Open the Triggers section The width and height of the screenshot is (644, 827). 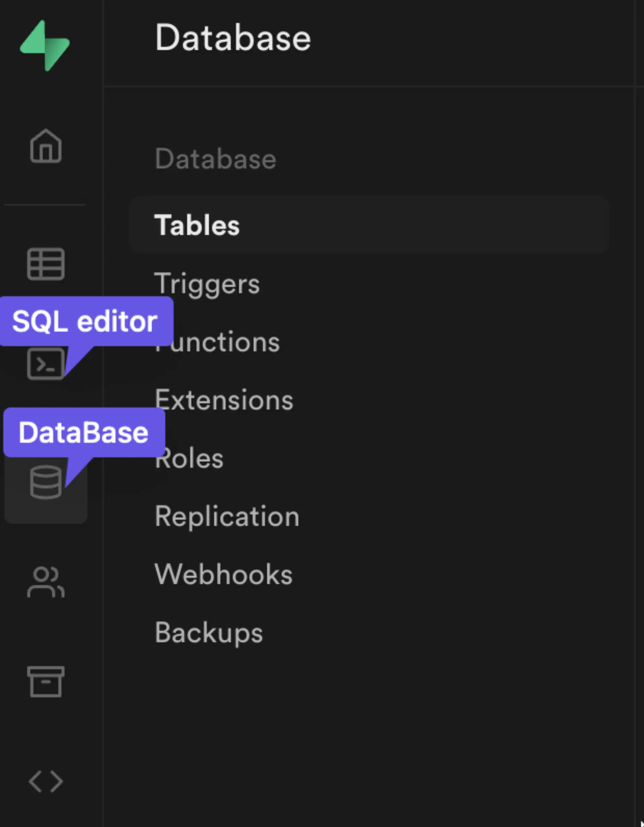207,283
